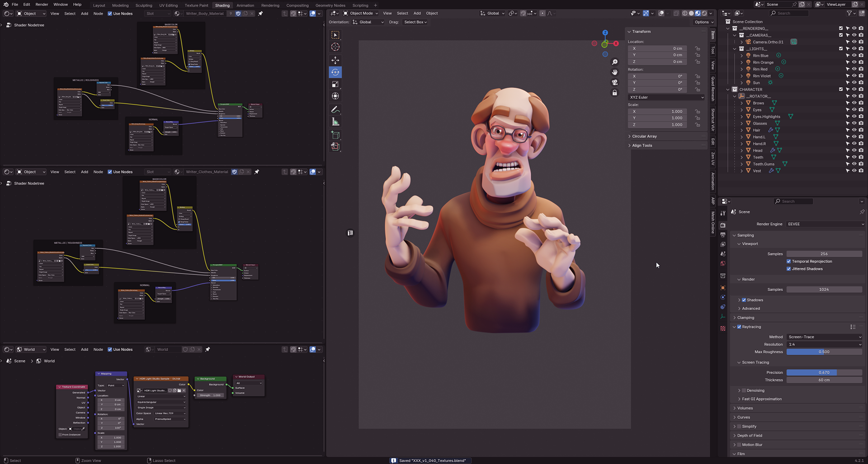
Task: Switch to the Compositing workspace tab
Action: click(x=297, y=5)
